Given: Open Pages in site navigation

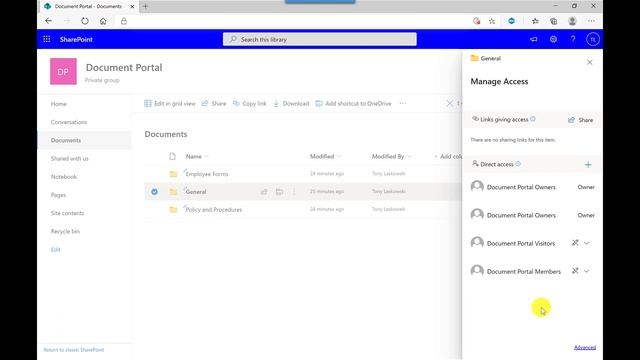Looking at the screenshot, I should coord(58,195).
